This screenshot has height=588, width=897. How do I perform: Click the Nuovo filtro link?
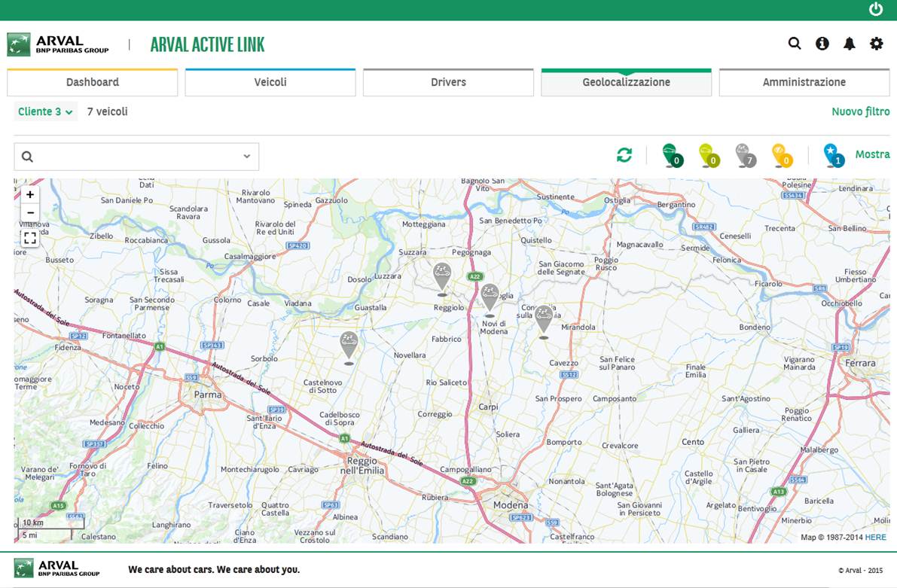(x=860, y=111)
